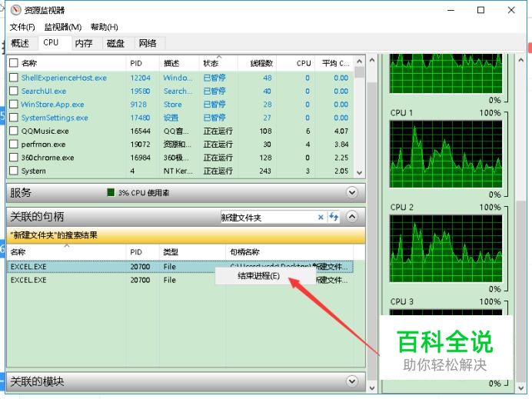The width and height of the screenshot is (532, 399).
Task: Click process list scrollbar up arrow
Action: click(x=360, y=62)
